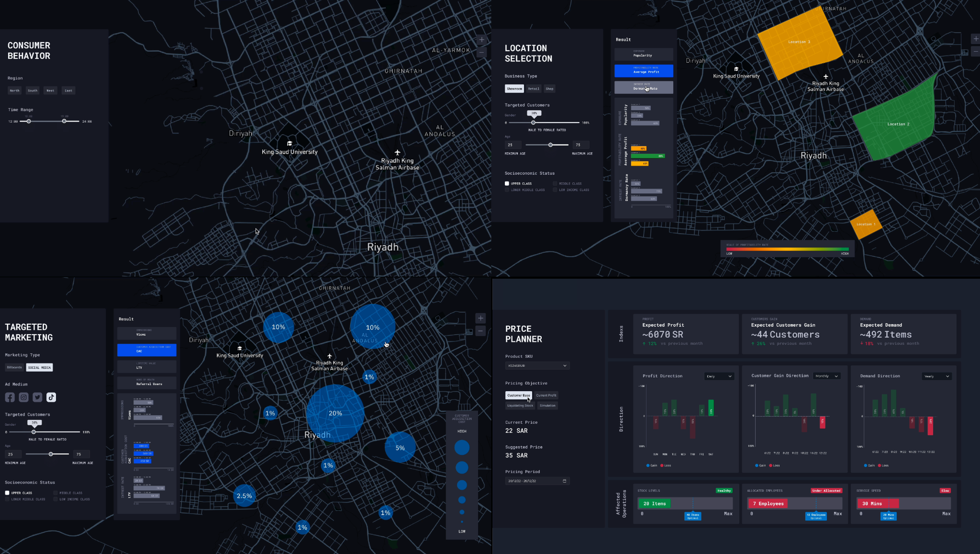
Task: Choose the Retail business type
Action: 534,89
